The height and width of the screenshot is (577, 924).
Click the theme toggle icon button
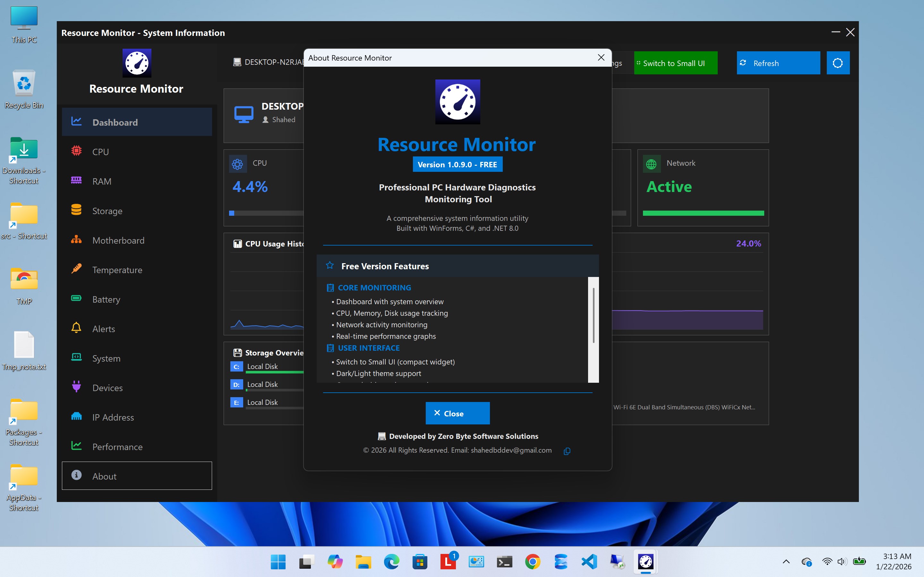click(838, 63)
